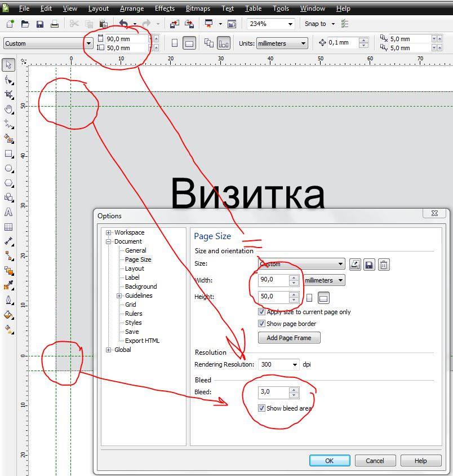Open zoom level 234% dropdown

click(290, 24)
